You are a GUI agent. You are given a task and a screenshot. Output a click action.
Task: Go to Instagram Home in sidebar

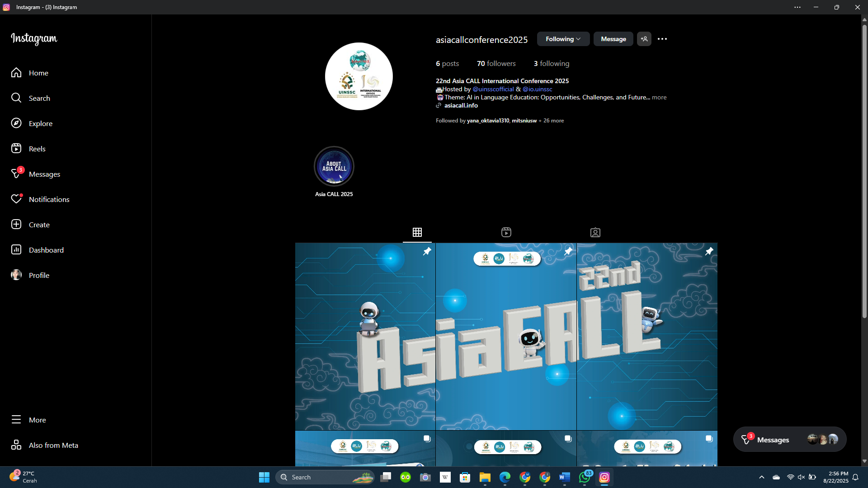pos(30,73)
